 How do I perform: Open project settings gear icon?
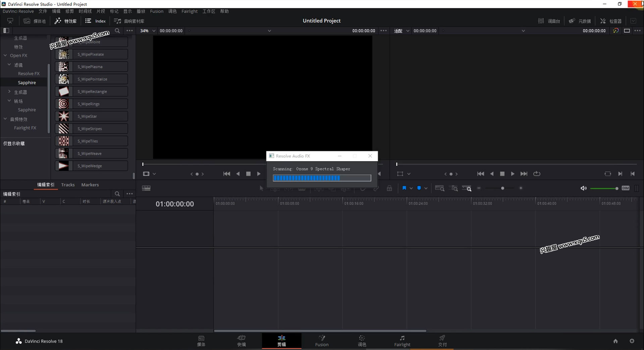point(632,341)
